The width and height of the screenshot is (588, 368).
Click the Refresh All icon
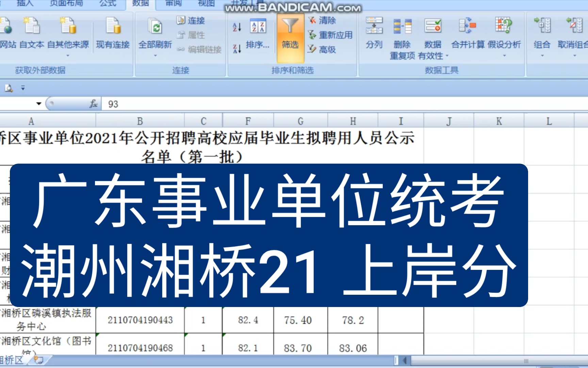click(155, 27)
